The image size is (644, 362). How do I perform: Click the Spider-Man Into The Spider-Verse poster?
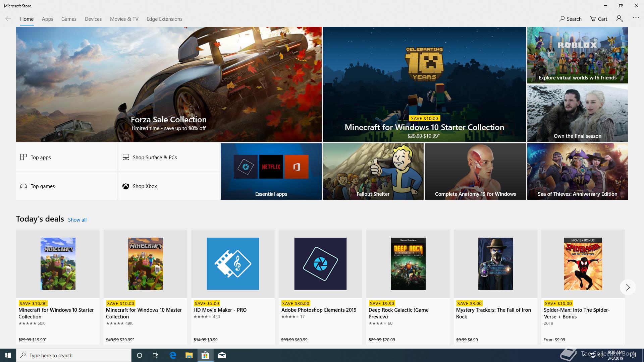pos(583,264)
